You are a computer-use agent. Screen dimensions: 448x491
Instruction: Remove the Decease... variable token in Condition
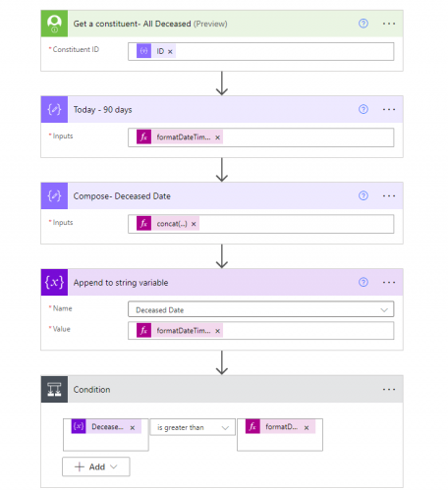133,428
